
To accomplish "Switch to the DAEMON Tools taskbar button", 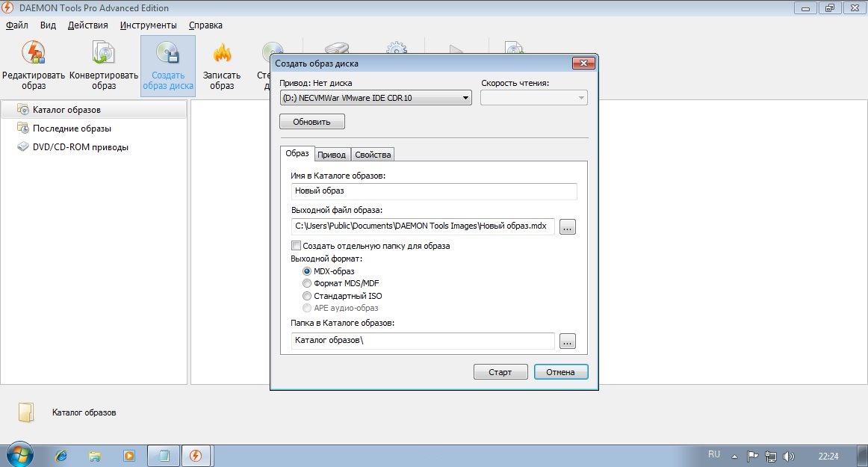I will click(196, 456).
